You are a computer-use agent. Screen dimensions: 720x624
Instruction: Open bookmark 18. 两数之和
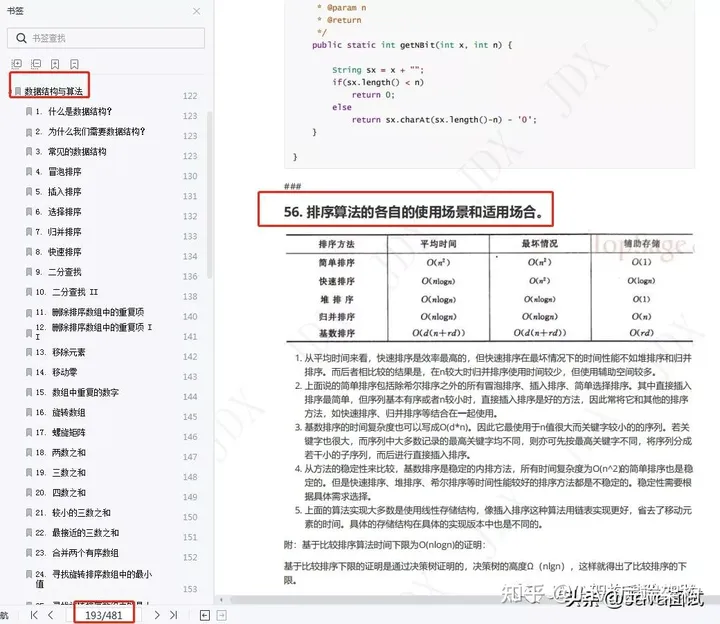pos(61,453)
